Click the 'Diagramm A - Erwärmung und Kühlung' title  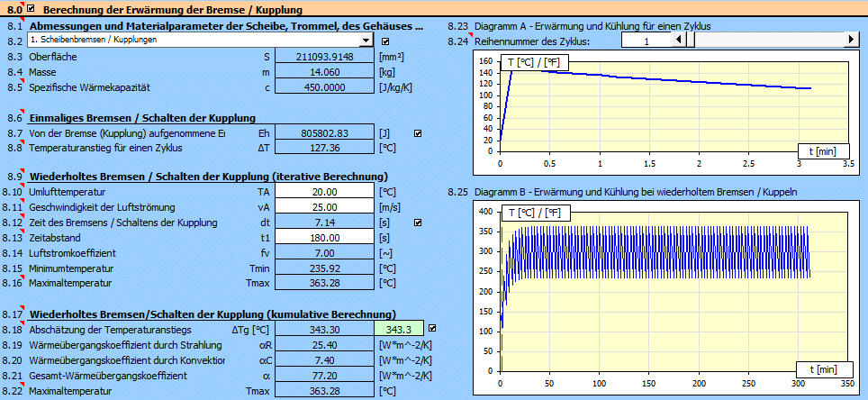[592, 26]
